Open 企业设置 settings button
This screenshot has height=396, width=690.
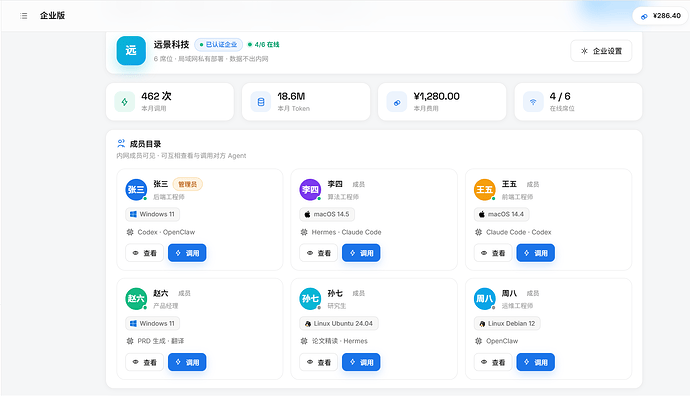[601, 51]
